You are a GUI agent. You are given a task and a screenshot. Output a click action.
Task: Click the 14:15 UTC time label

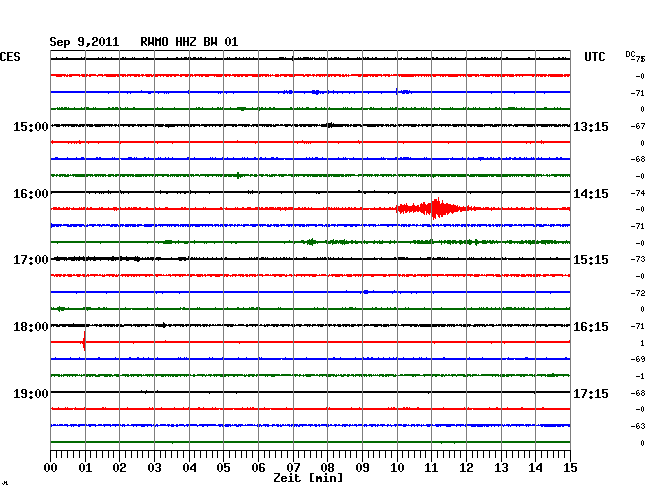(x=591, y=194)
